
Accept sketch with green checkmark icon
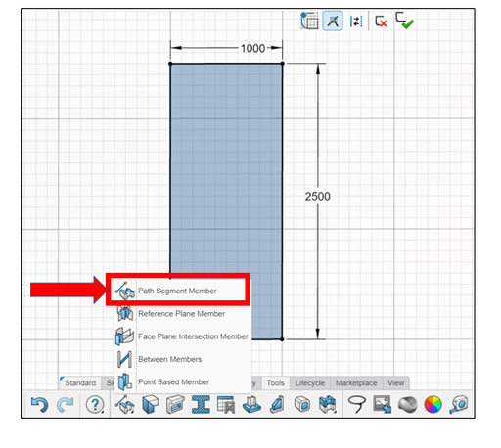(404, 21)
